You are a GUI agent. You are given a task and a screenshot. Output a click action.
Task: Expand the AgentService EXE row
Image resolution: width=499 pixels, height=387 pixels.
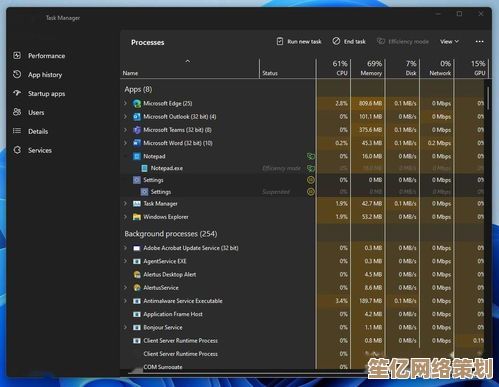click(125, 261)
